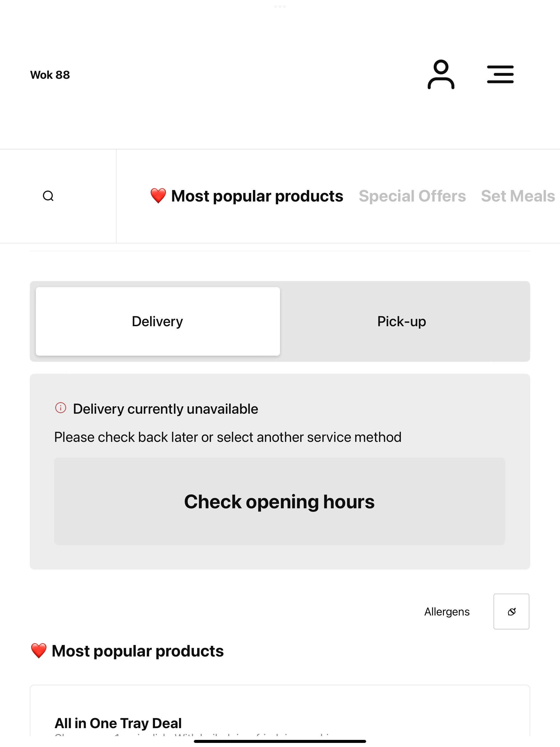Tap the red info icon beside Delivery unavailable
560x747 pixels.
pyautogui.click(x=61, y=408)
